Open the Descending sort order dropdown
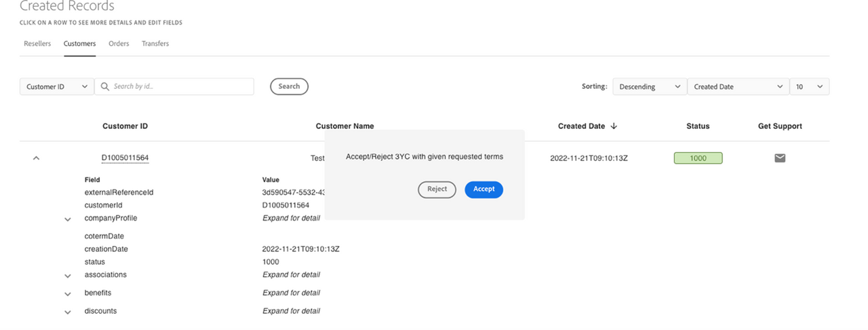This screenshot has height=330, width=868. 649,87
